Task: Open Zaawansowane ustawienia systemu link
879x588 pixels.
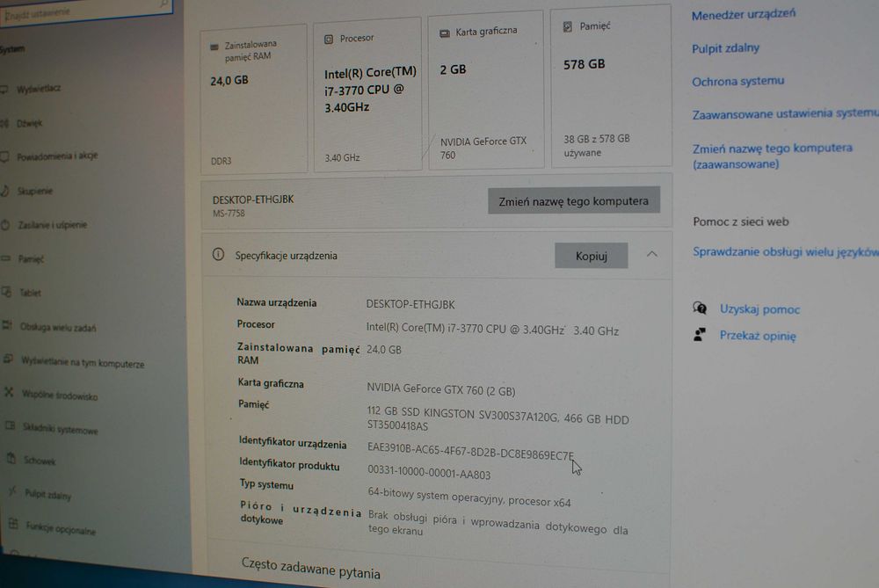Action: click(x=785, y=113)
